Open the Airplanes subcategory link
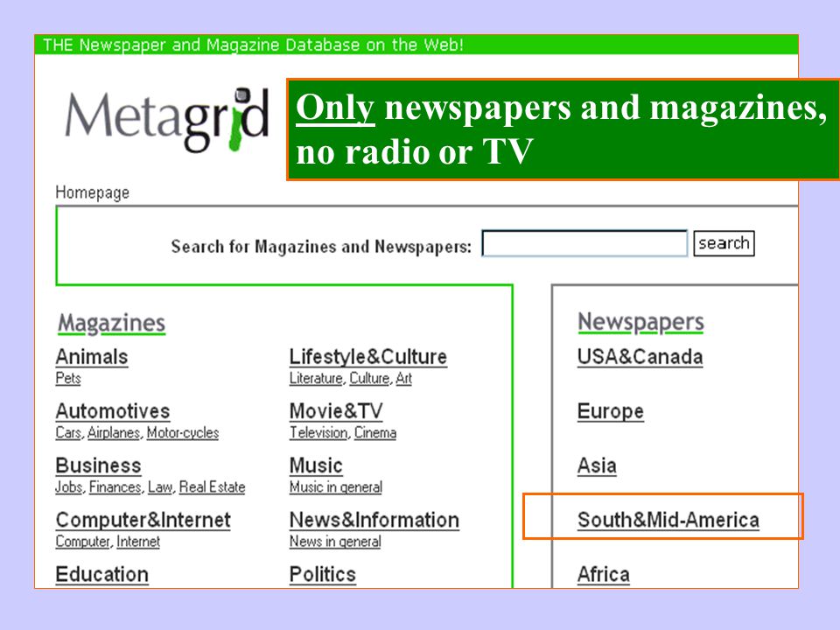The width and height of the screenshot is (840, 630). (114, 433)
